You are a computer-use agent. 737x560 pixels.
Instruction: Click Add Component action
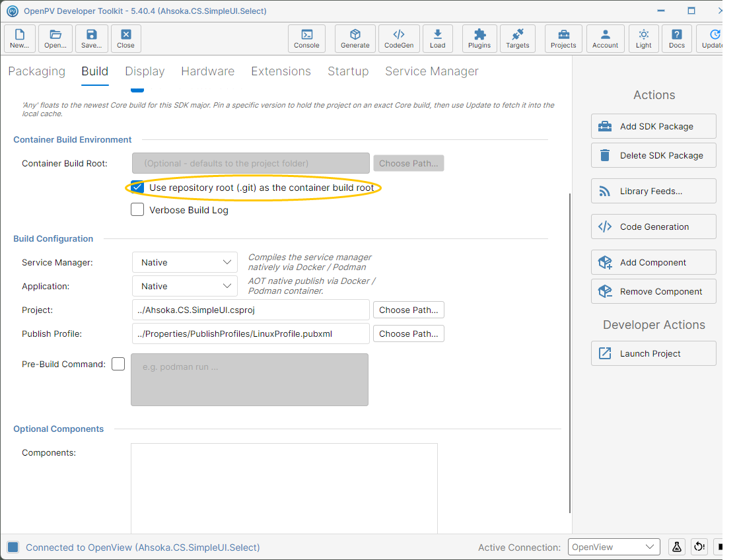[653, 262]
